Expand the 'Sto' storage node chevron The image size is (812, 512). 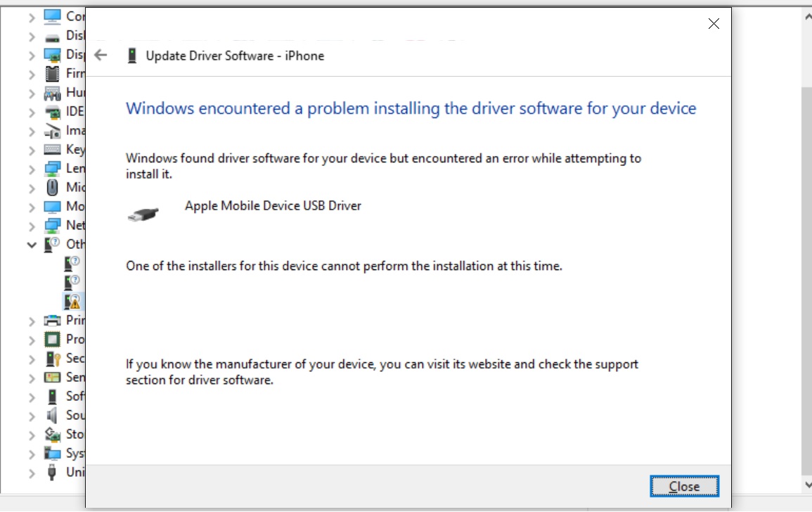tap(32, 435)
